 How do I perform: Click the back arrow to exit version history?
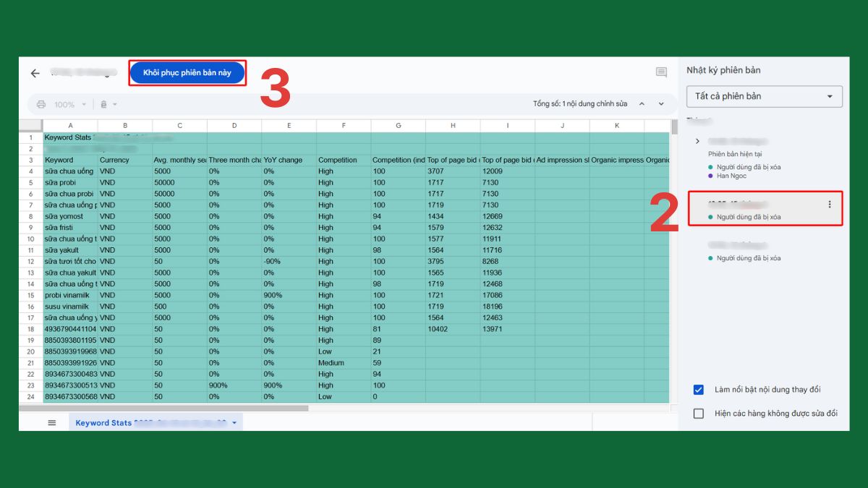[34, 73]
